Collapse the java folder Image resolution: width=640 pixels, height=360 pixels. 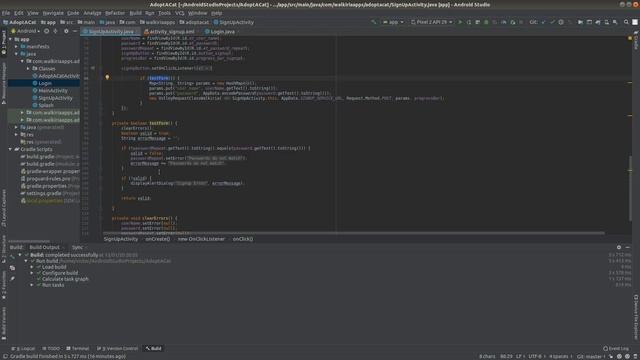[x=16, y=54]
